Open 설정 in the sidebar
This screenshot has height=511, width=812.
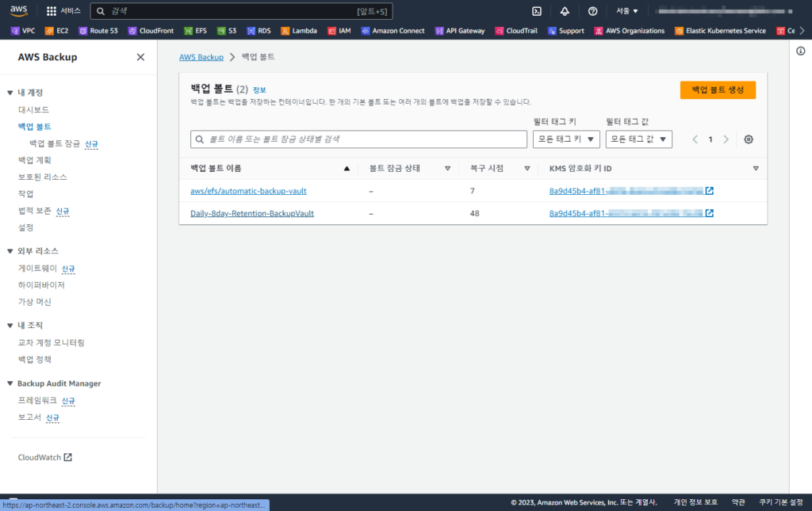(x=25, y=227)
